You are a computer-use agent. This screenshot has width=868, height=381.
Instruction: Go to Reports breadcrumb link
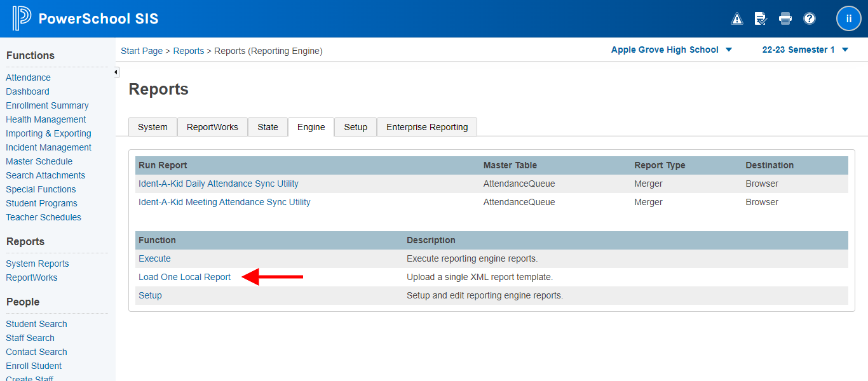(x=189, y=51)
